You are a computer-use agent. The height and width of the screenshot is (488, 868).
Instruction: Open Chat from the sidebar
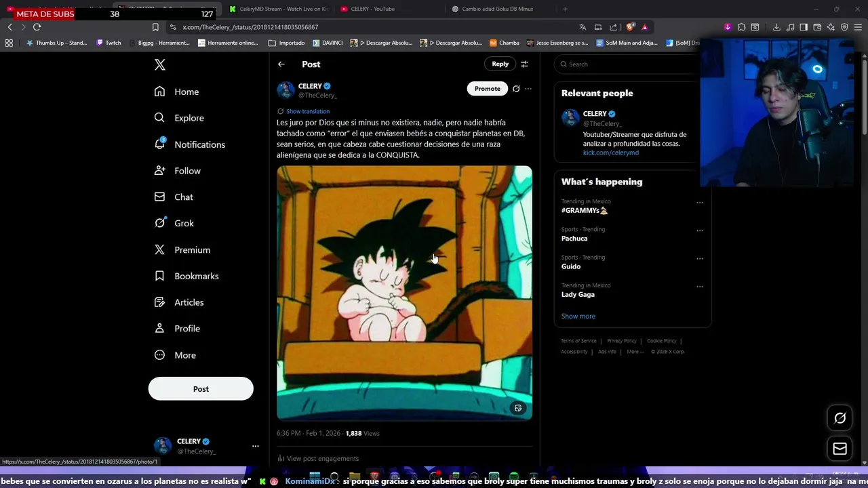(x=174, y=197)
